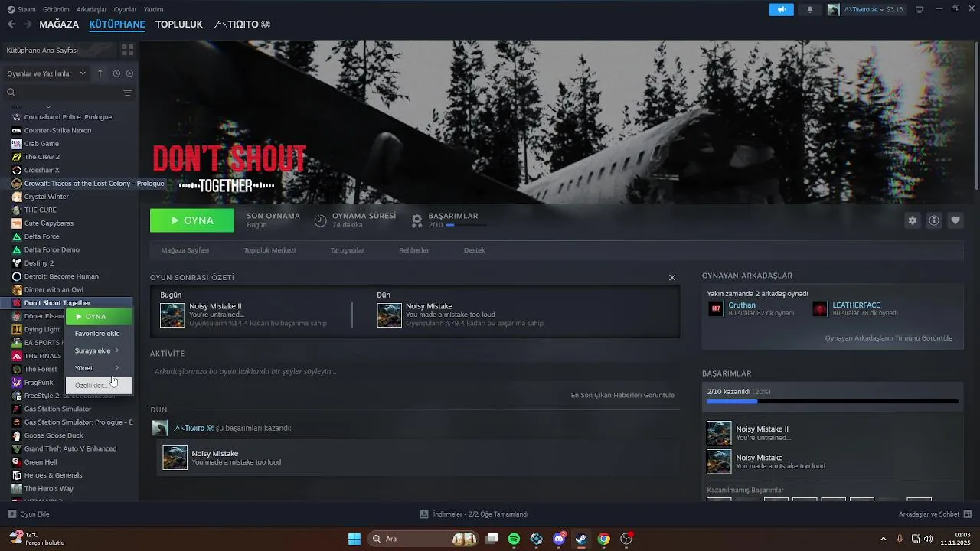This screenshot has width=980, height=551.
Task: Click OYNA in the context menu
Action: click(99, 316)
